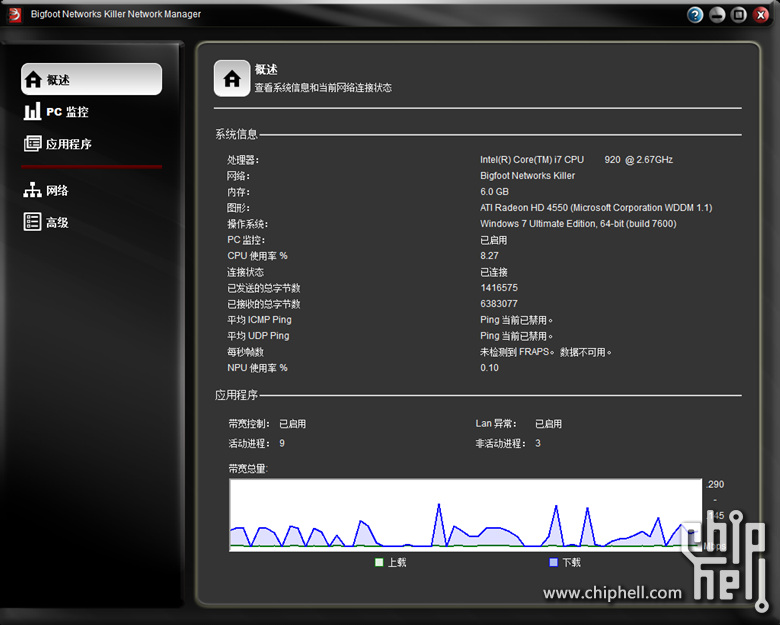780x625 pixels.
Task: Click the green 上载 legend swatch
Action: pos(379,562)
